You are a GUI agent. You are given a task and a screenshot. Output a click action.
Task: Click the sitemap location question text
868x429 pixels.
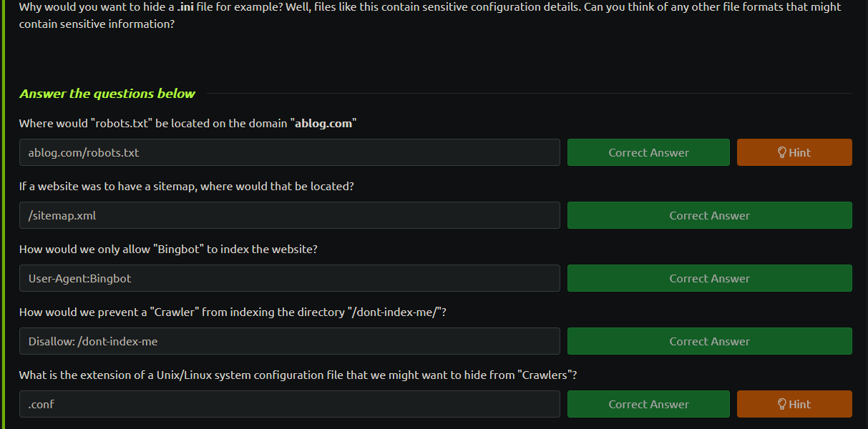pyautogui.click(x=187, y=186)
